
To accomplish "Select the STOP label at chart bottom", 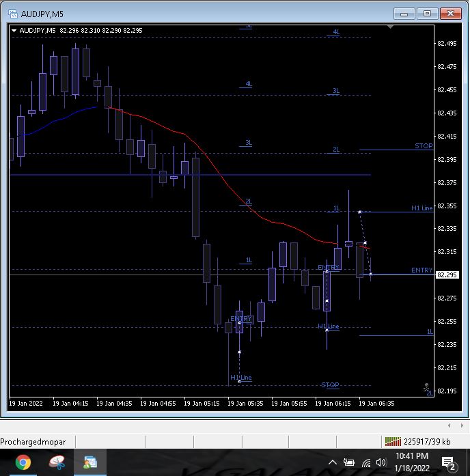I will (330, 385).
